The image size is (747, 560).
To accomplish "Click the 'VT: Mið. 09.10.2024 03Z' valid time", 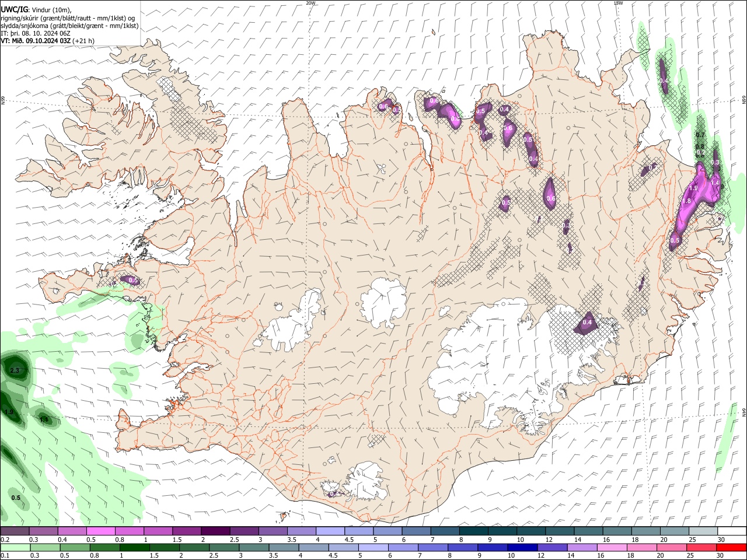I will coord(36,41).
